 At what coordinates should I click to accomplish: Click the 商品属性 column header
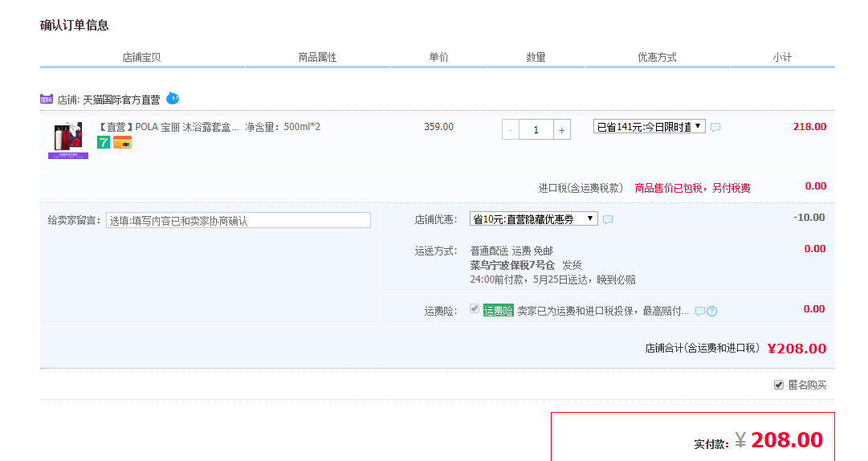(317, 57)
